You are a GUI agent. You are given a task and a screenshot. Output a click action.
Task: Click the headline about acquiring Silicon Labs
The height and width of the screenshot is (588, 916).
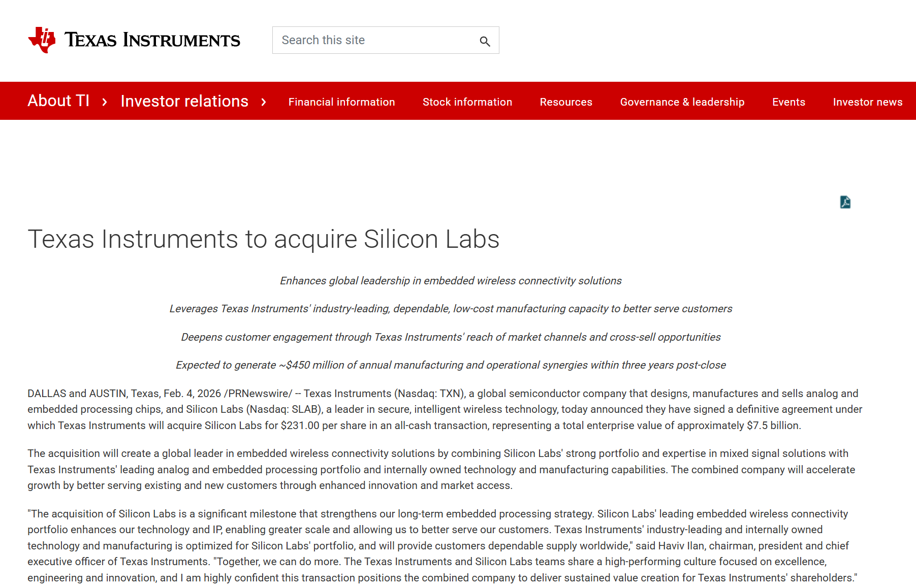point(263,239)
